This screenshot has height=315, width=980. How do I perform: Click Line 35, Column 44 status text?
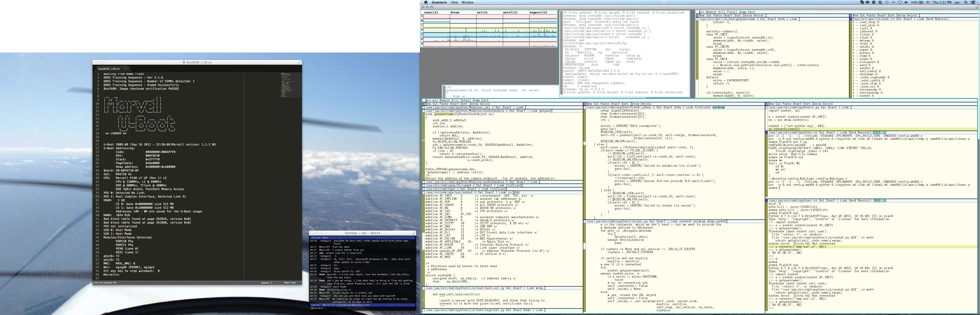pyautogui.click(x=105, y=283)
